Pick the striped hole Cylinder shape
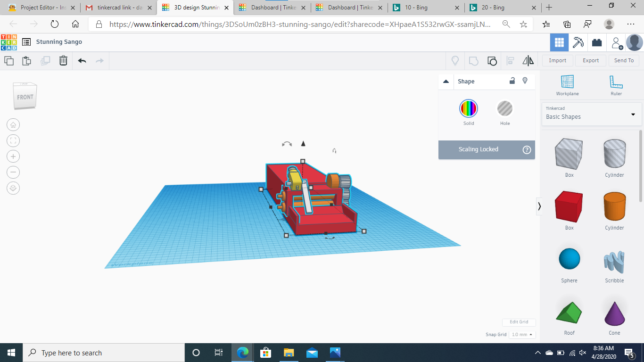644x362 pixels. (614, 154)
